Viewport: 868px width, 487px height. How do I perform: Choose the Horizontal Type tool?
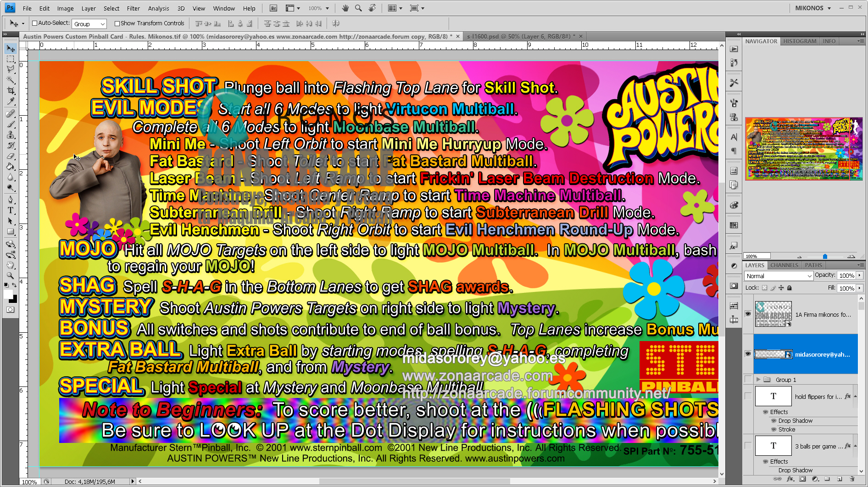point(11,210)
